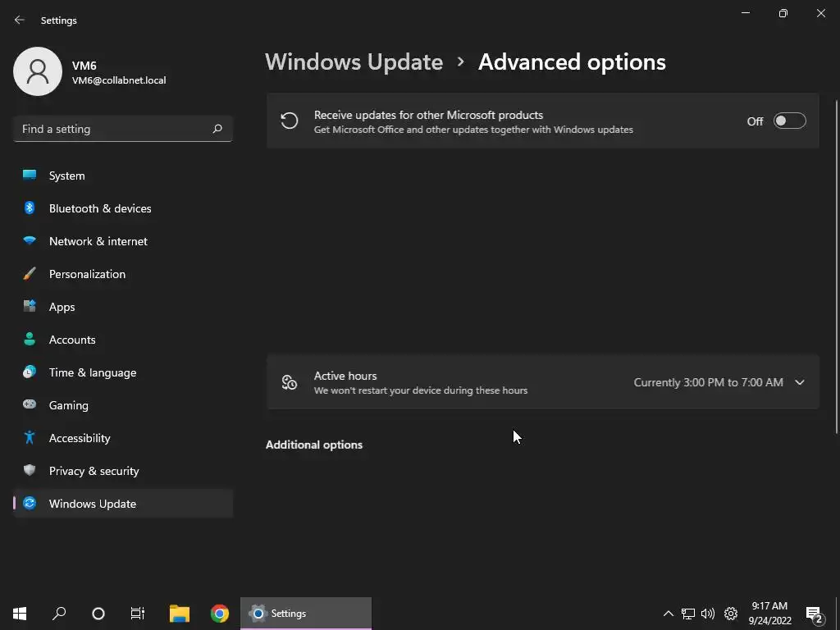Screen dimensions: 840x630
Task: Close the Settings window
Action: (820, 13)
